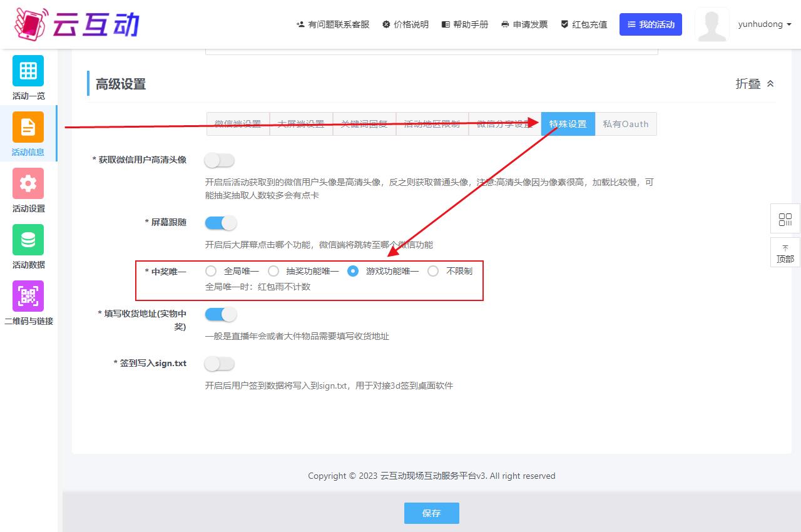Click the 云互动 logo
Viewport: 801px width, 532px height.
tap(76, 24)
